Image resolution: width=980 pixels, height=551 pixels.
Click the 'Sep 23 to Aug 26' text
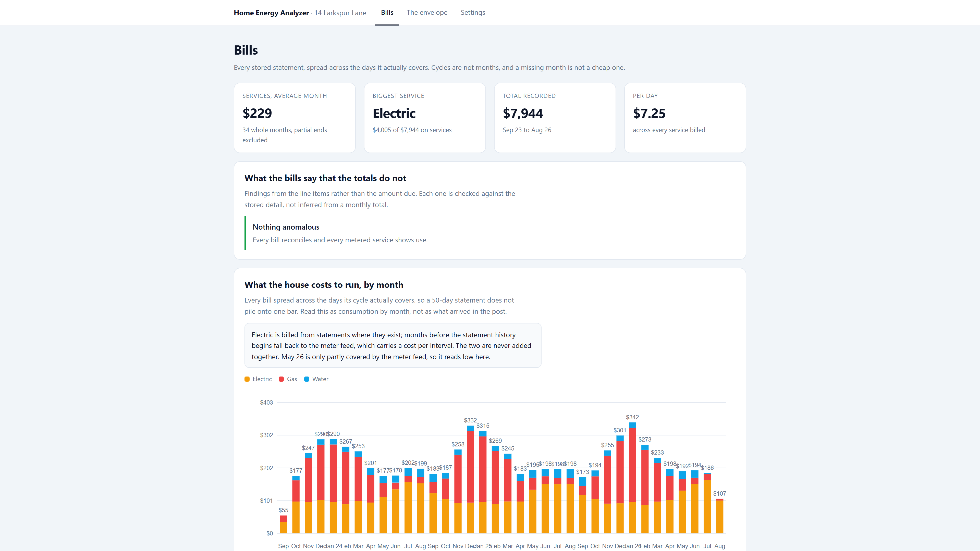point(527,130)
